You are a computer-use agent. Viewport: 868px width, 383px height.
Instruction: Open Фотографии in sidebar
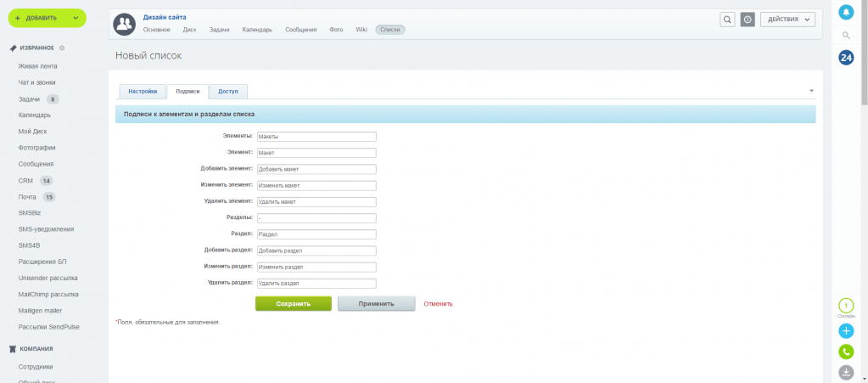coord(36,148)
